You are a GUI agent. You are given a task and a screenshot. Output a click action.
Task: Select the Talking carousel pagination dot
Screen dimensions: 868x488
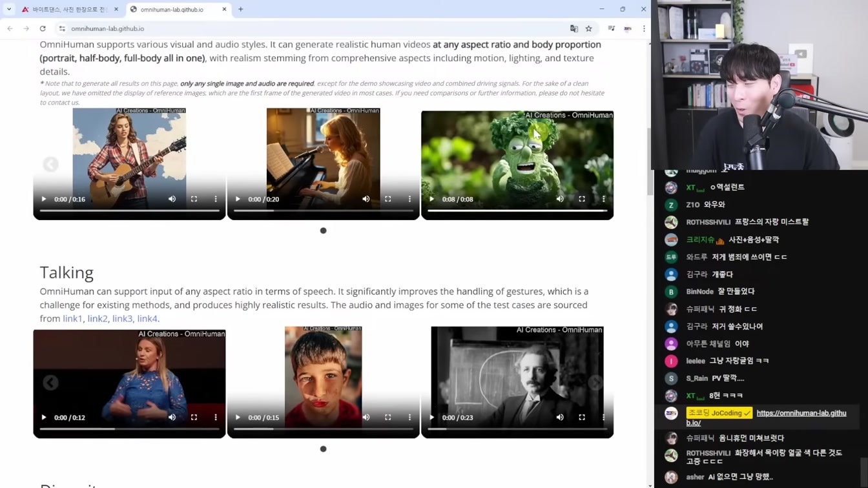coord(323,449)
